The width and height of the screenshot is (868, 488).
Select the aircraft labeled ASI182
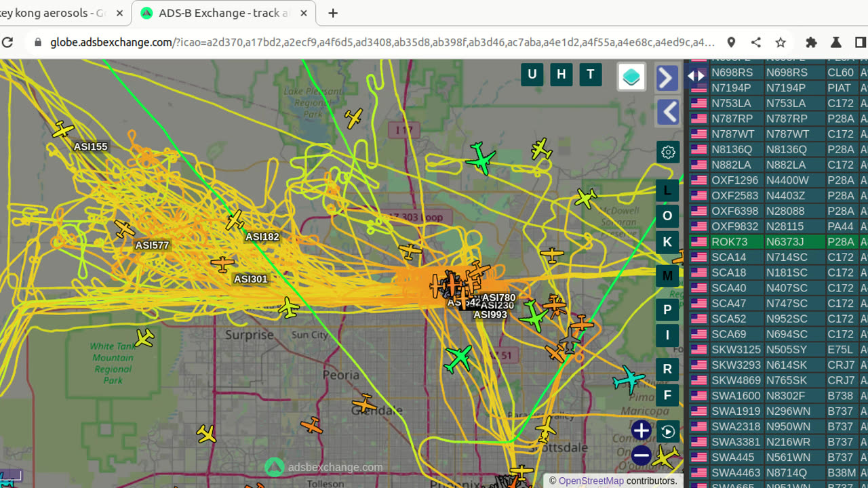235,220
